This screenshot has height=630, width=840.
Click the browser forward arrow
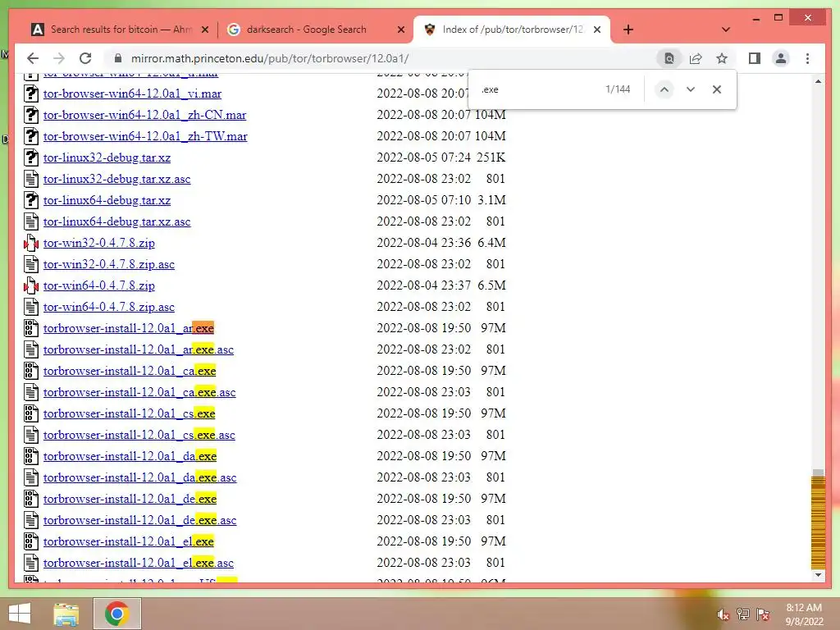59,58
